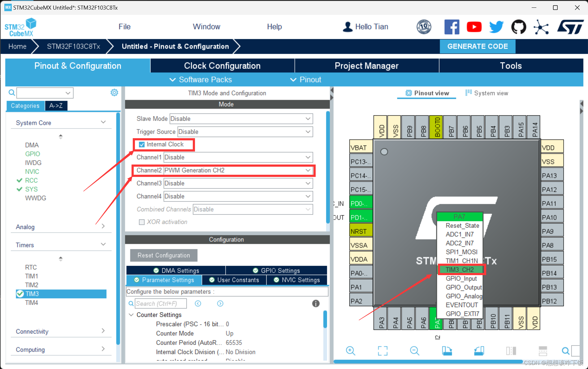Viewport: 588px width, 369px height.
Task: Open the Channel2 PWM Generation dropdown
Action: tap(238, 170)
